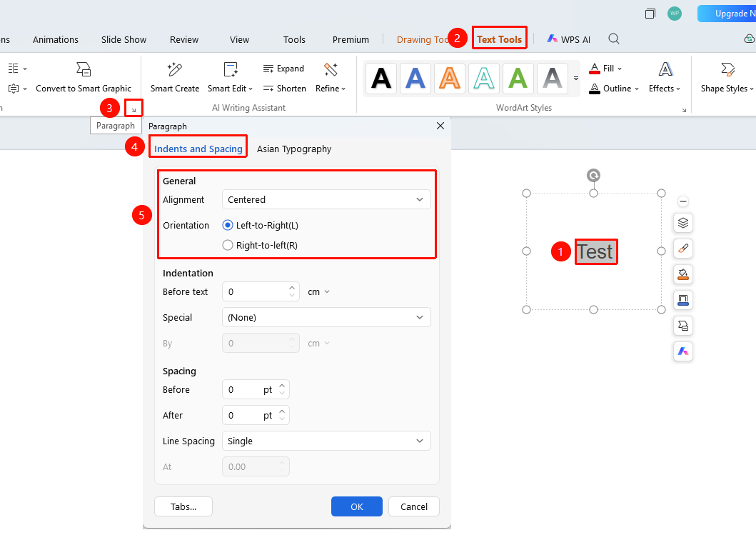This screenshot has height=550, width=756.
Task: Open the Animations ribbon tab
Action: point(56,39)
